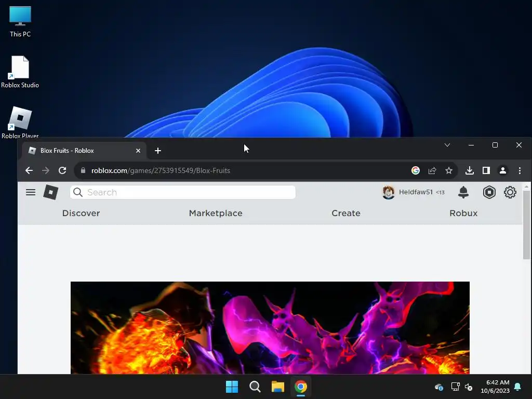Viewport: 532px width, 399px height.
Task: View site info via the padlock icon
Action: pyautogui.click(x=83, y=170)
